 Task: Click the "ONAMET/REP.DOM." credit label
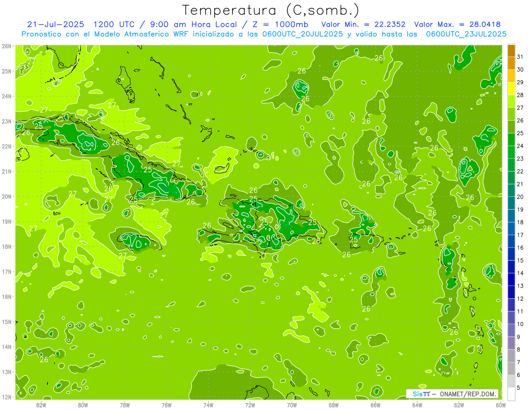(x=468, y=394)
